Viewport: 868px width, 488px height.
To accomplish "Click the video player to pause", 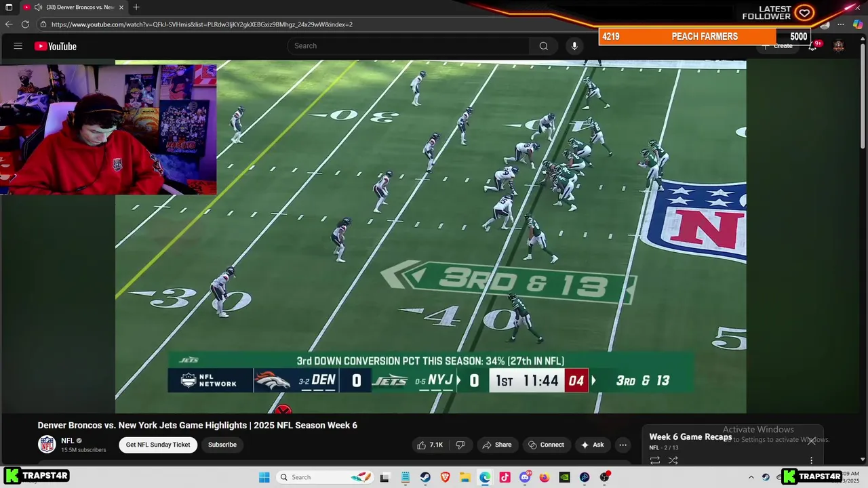I will tap(431, 237).
